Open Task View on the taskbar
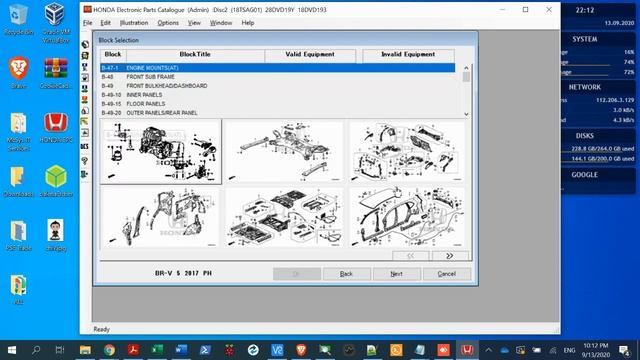This screenshot has height=360, width=640. (x=60, y=350)
